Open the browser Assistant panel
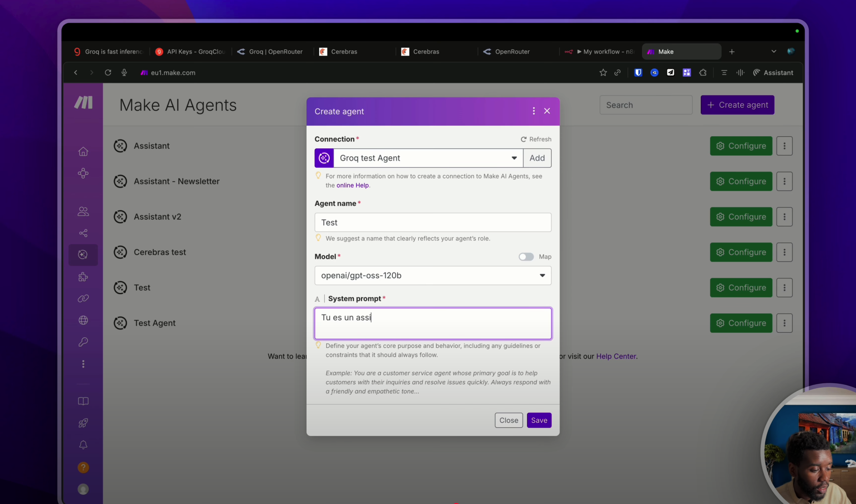 pyautogui.click(x=773, y=73)
